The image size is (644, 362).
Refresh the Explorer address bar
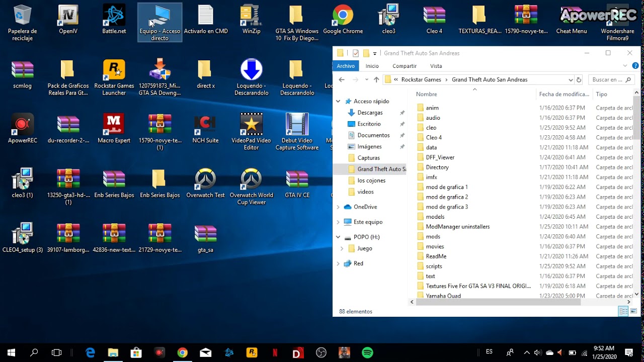579,79
